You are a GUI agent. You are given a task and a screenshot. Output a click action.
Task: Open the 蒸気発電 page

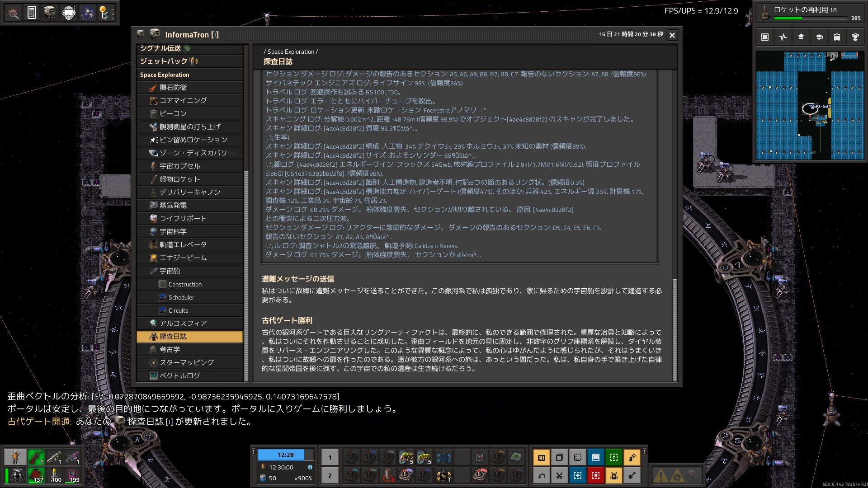190,206
